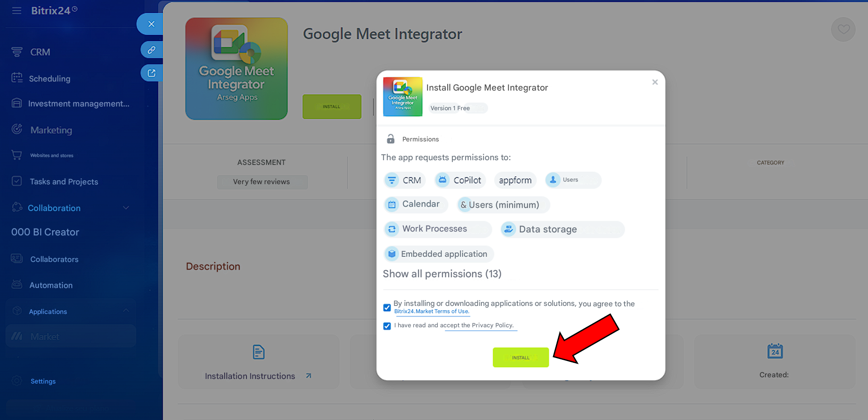Expand Show all permissions (13)
The image size is (868, 420).
click(442, 274)
